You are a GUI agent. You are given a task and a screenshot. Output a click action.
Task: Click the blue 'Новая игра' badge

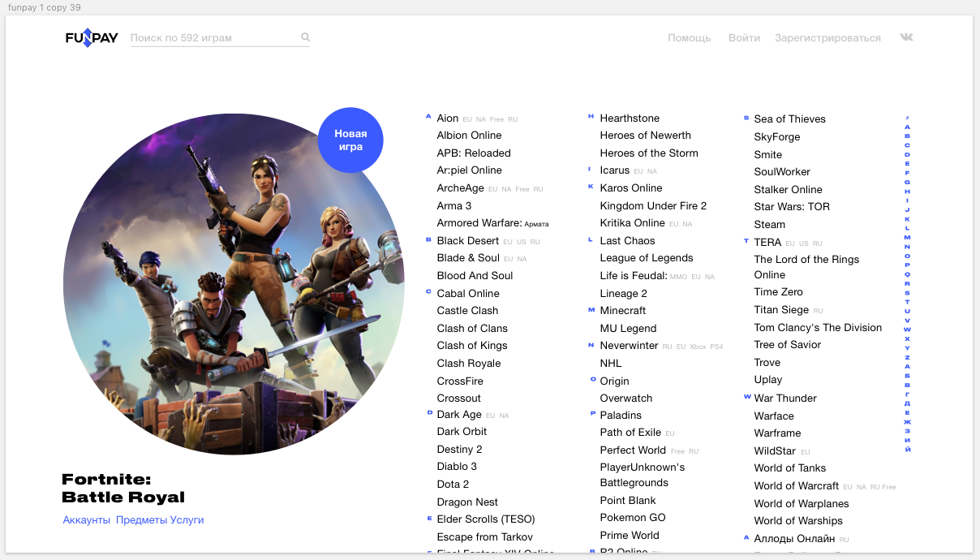350,140
